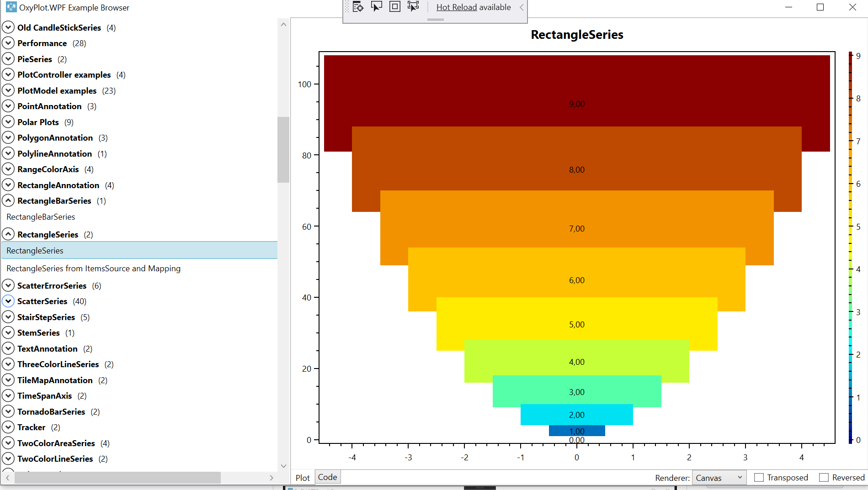Image resolution: width=868 pixels, height=490 pixels.
Task: Click the Hot Reload link
Action: (x=456, y=7)
